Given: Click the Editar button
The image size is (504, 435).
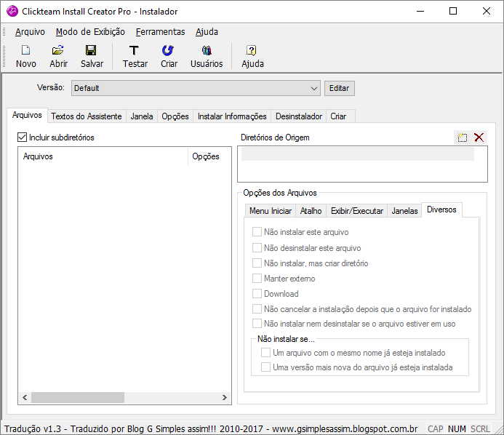Looking at the screenshot, I should click(x=340, y=88).
